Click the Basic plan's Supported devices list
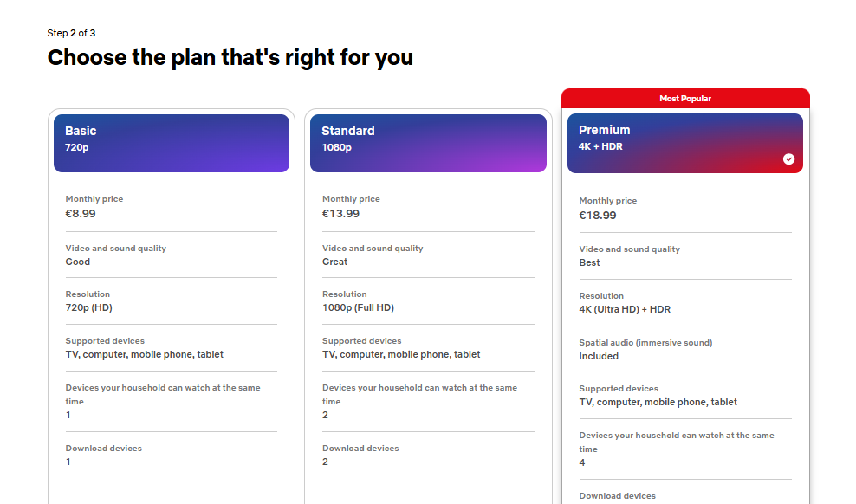 click(145, 354)
